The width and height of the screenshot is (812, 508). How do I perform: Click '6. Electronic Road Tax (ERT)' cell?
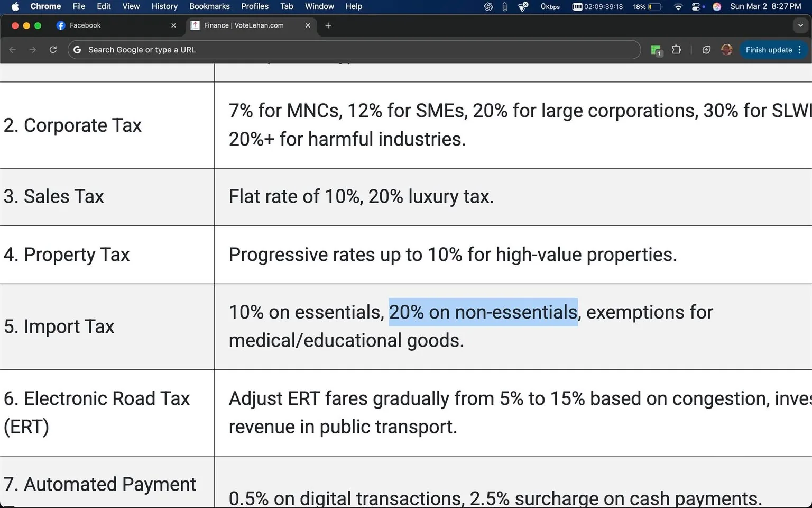(107, 413)
